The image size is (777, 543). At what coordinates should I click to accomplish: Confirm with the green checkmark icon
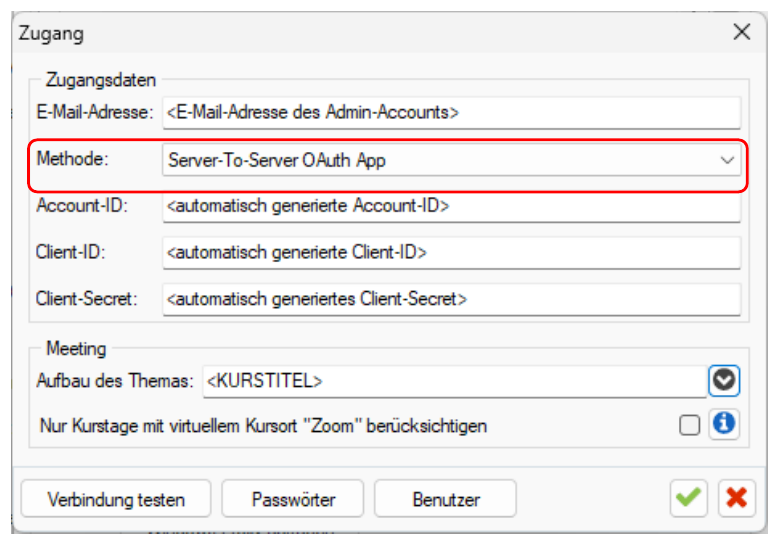(688, 498)
